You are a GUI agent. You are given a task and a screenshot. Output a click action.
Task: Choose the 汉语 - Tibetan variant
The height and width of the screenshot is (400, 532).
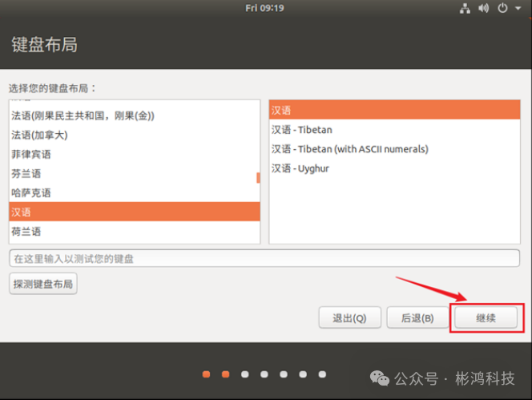pyautogui.click(x=394, y=130)
